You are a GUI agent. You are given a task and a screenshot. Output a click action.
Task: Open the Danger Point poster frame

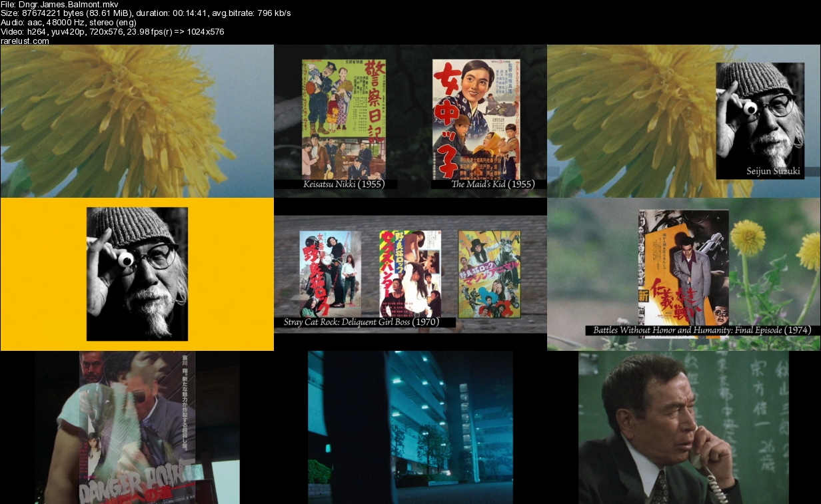click(137, 427)
